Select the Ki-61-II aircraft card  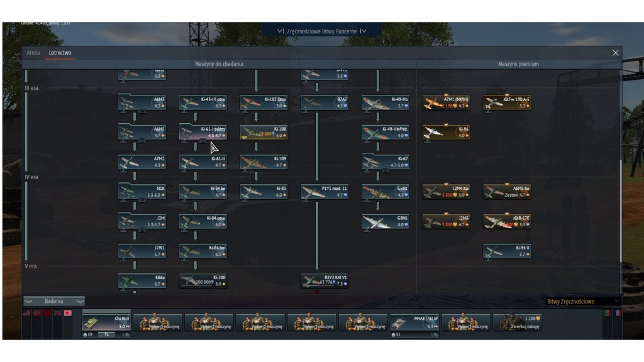click(x=203, y=162)
